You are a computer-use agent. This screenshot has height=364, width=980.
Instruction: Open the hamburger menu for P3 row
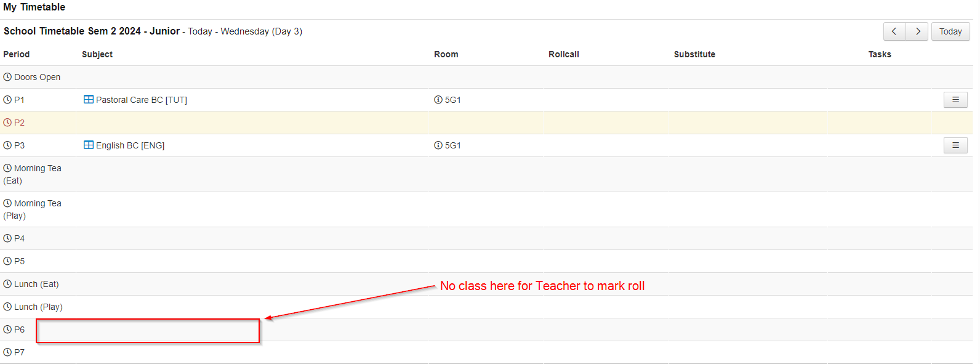click(x=955, y=145)
